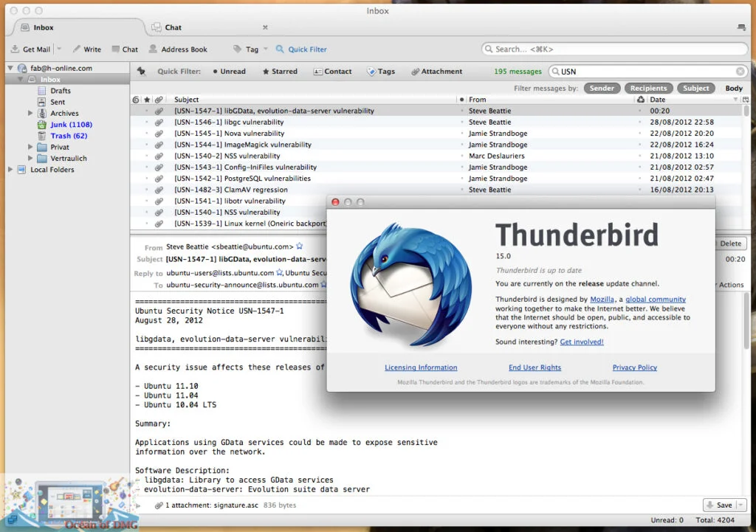Open the Licensing Information link
Image resolution: width=756 pixels, height=532 pixels.
coord(421,367)
